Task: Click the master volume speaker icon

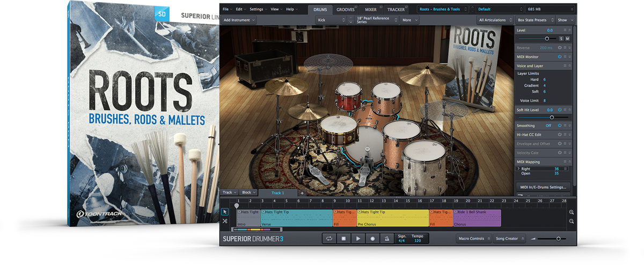Action: (533, 239)
